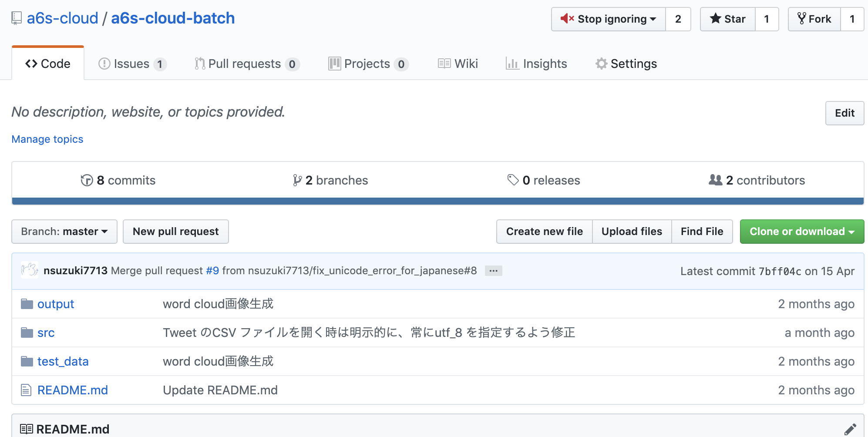Click the repository book icon beside a6s-cloud
Image resolution: width=868 pixels, height=437 pixels.
(x=17, y=18)
